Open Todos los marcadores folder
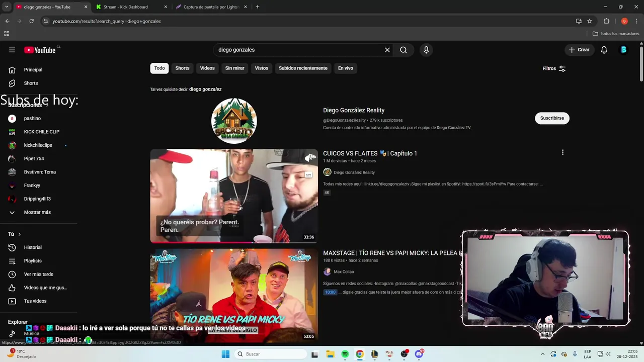This screenshot has height=362, width=644. point(616,34)
